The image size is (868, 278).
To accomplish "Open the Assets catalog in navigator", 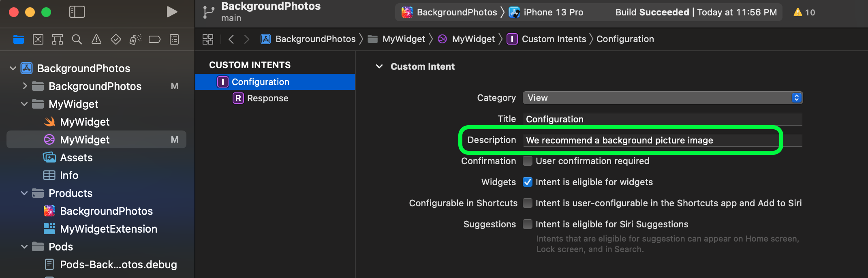I will pos(76,158).
